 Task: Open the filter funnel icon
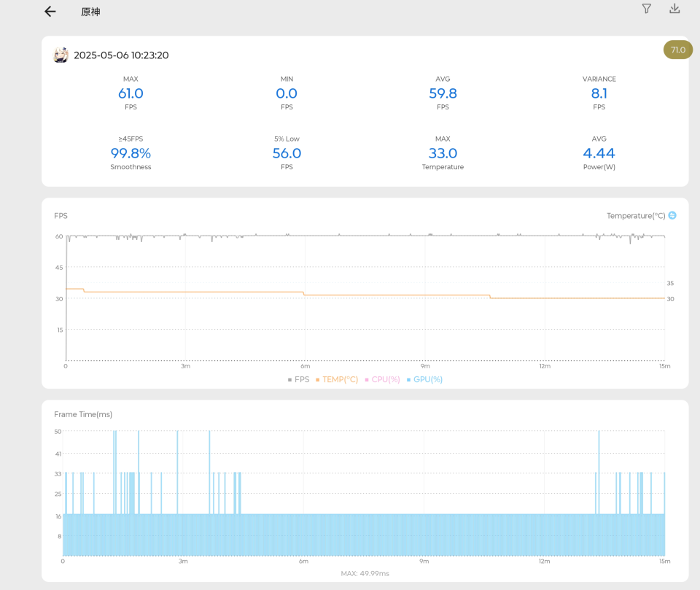(x=646, y=9)
